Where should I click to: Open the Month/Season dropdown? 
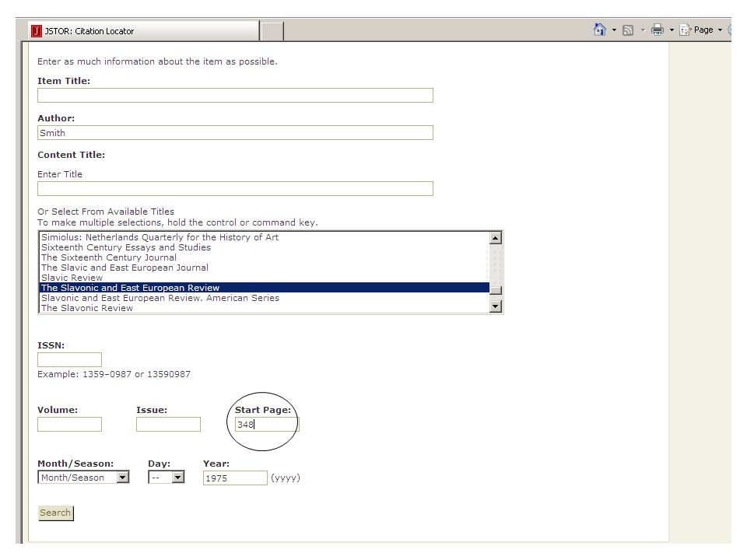[x=83, y=477]
